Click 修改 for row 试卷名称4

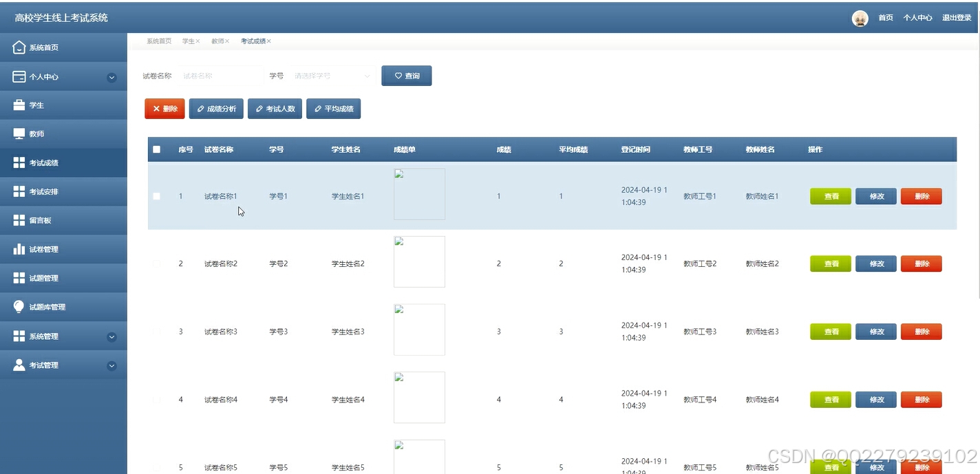[x=876, y=400]
